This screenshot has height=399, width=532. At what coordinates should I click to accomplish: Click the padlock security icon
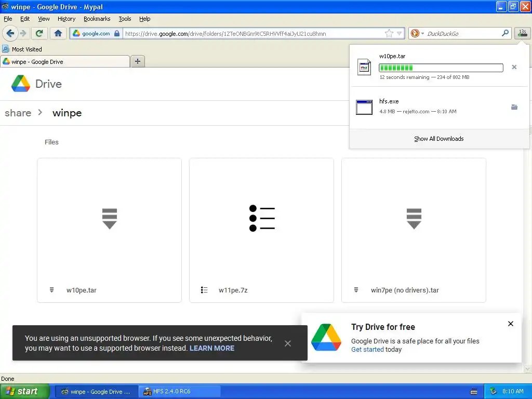pos(117,33)
